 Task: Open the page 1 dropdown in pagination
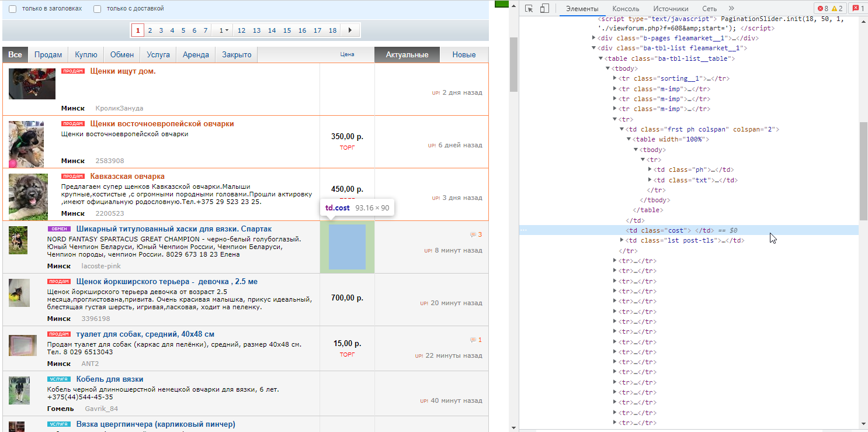pos(224,30)
